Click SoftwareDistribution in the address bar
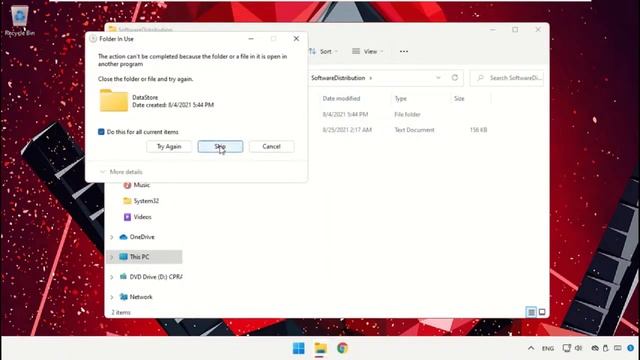 338,78
